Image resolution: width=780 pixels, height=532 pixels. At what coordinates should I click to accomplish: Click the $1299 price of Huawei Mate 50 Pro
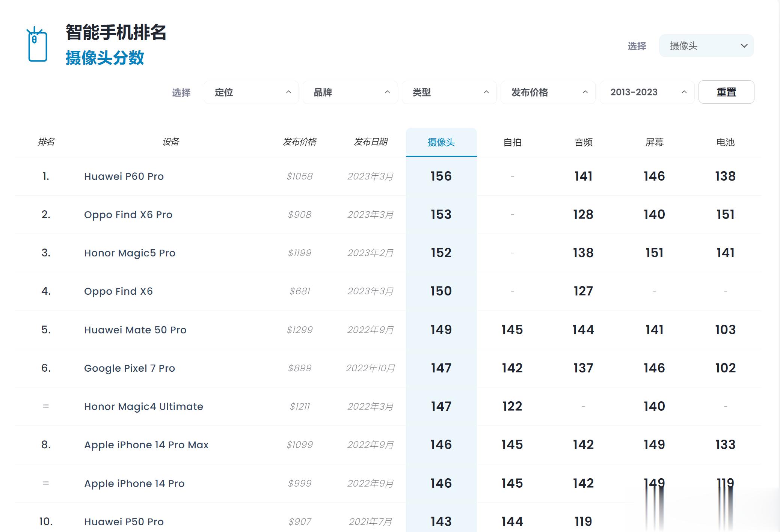[x=299, y=330]
